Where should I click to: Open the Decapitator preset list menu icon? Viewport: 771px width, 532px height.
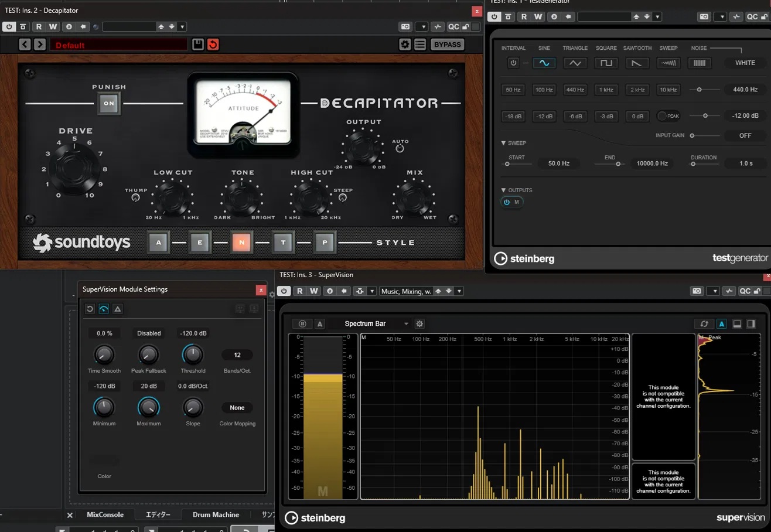pyautogui.click(x=419, y=45)
